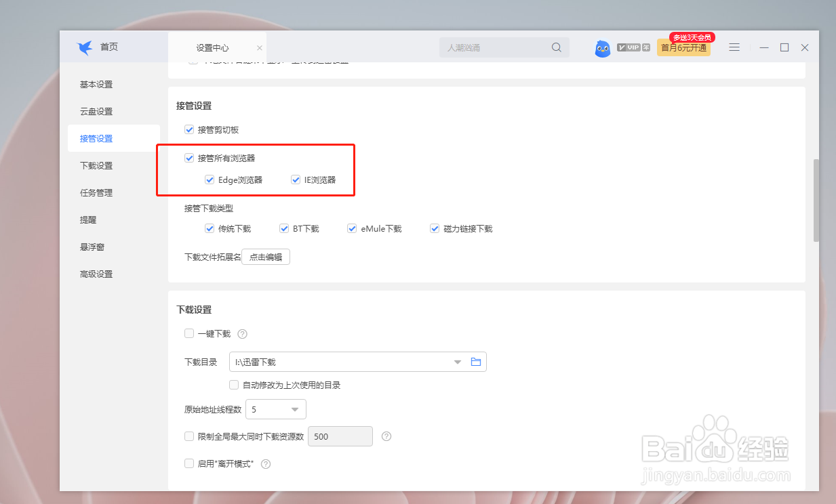Viewport: 836px width, 504px height.
Task: Open the 原始地址线程数 dropdown showing 5
Action: tap(294, 409)
